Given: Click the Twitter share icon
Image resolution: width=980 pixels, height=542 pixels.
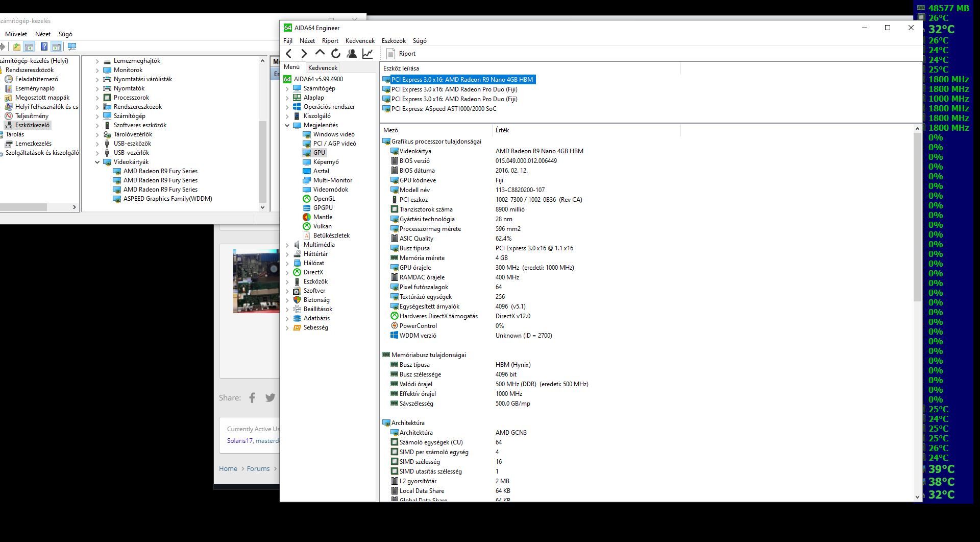Looking at the screenshot, I should [x=271, y=398].
